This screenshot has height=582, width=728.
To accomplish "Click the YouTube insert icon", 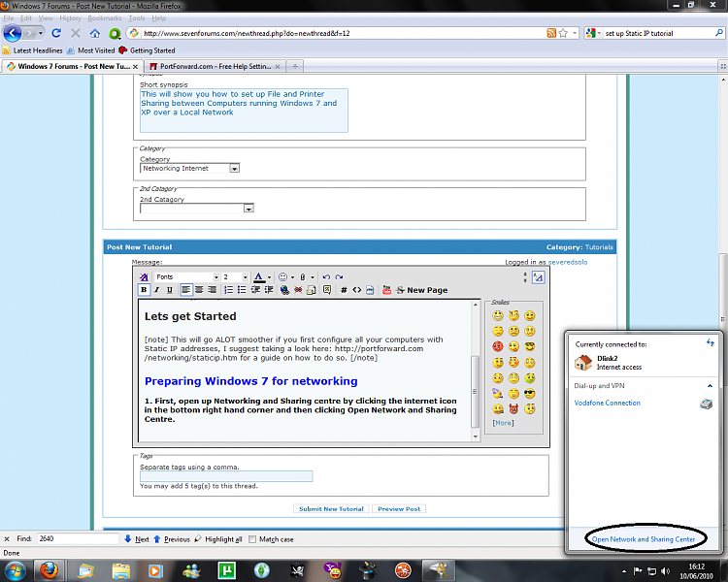I will pos(386,290).
